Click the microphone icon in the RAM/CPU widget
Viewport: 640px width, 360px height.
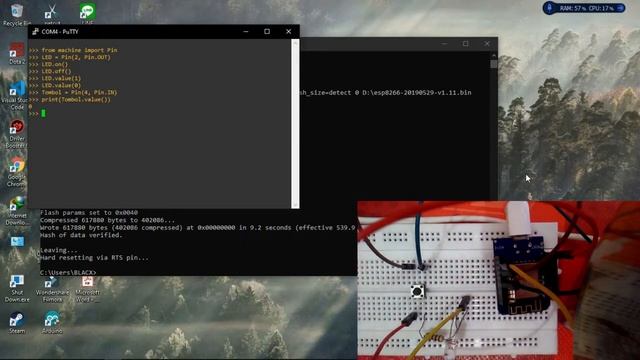(x=550, y=8)
